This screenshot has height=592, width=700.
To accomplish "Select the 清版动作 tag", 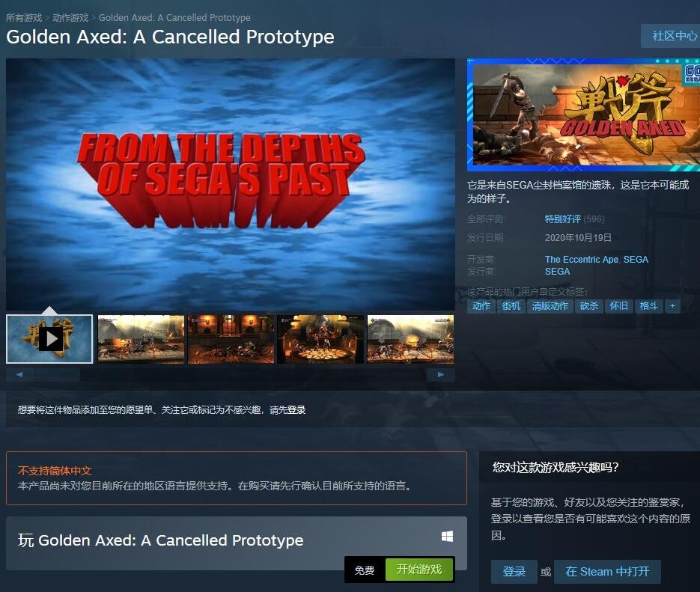I will pos(550,306).
